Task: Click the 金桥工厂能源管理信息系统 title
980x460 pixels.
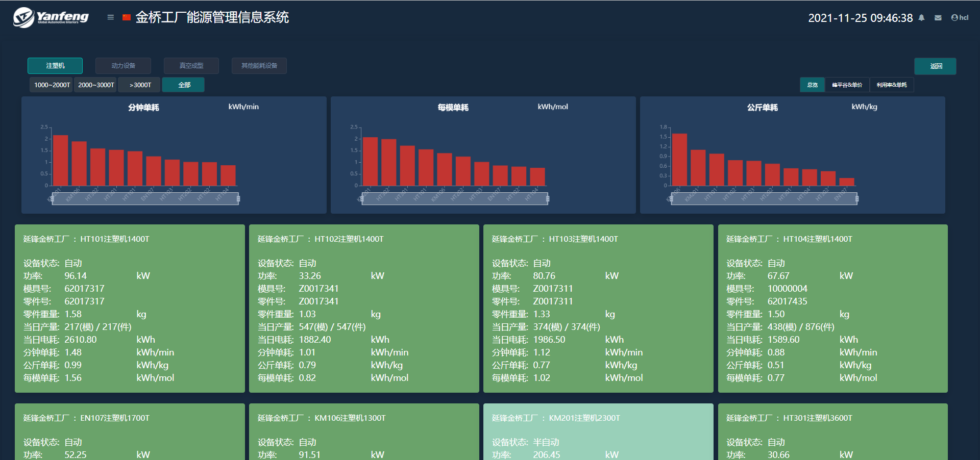Action: 212,17
